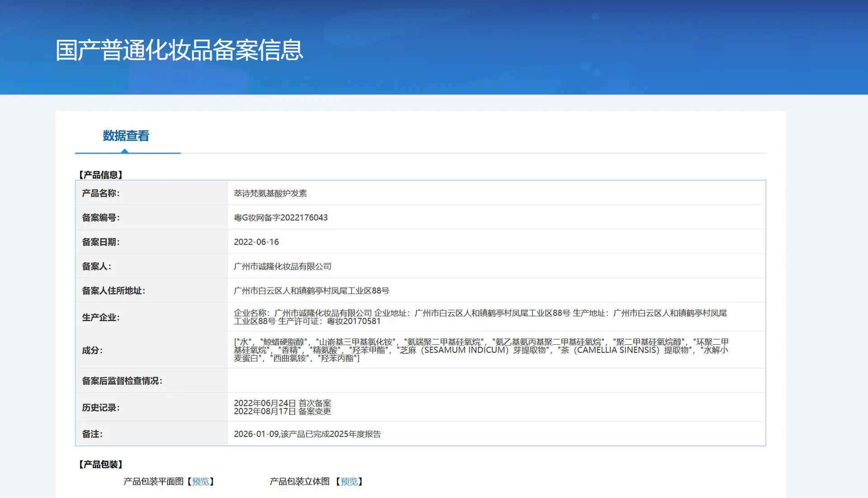Click the 【产品包装】 section heading
The width and height of the screenshot is (868, 498).
101,464
